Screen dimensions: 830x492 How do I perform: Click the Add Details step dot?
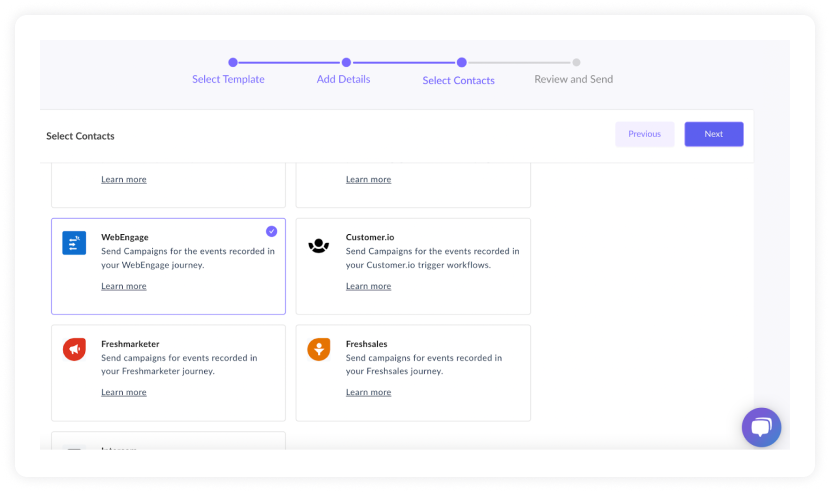click(346, 62)
